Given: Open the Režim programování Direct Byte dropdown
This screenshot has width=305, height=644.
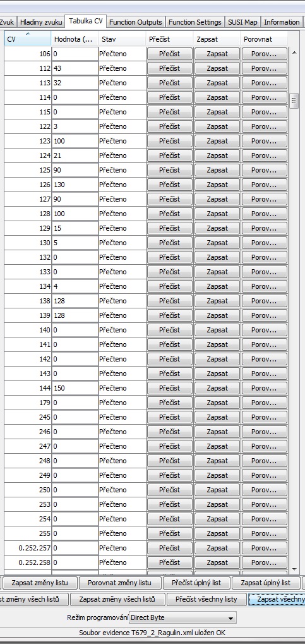Looking at the screenshot, I should pos(183,617).
